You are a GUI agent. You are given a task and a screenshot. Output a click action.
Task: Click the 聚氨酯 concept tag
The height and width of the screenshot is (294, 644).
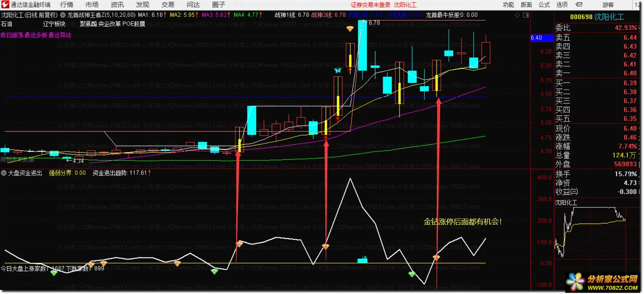[x=89, y=24]
